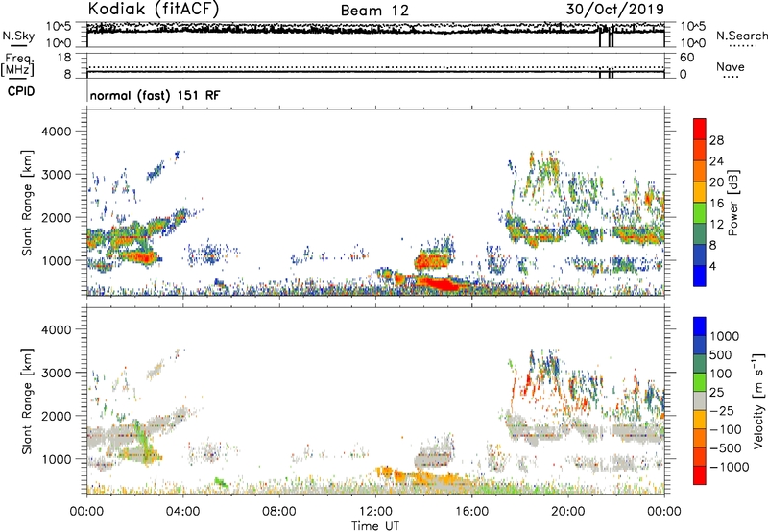Viewport: 768px width, 532px height.
Task: Click the left '10^5' noise axis label
Action: pos(59,26)
